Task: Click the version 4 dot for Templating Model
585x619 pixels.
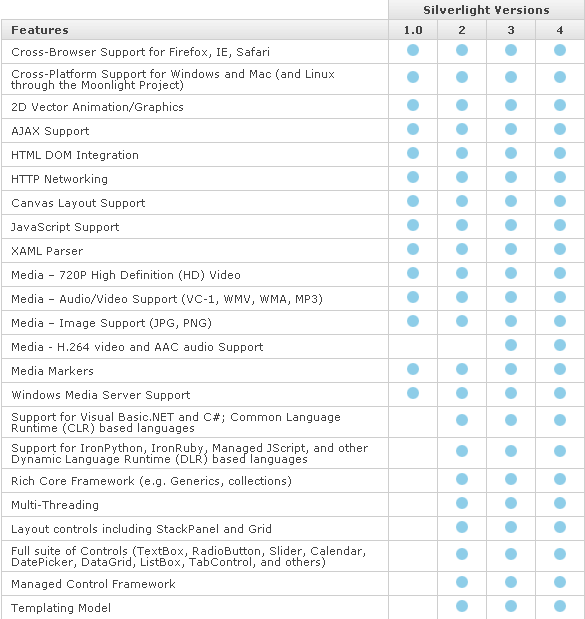Action: coord(560,606)
